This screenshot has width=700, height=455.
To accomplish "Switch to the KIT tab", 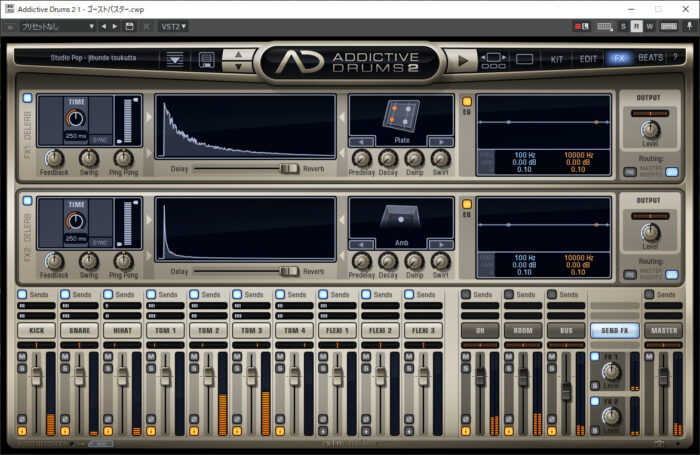I will [556, 59].
